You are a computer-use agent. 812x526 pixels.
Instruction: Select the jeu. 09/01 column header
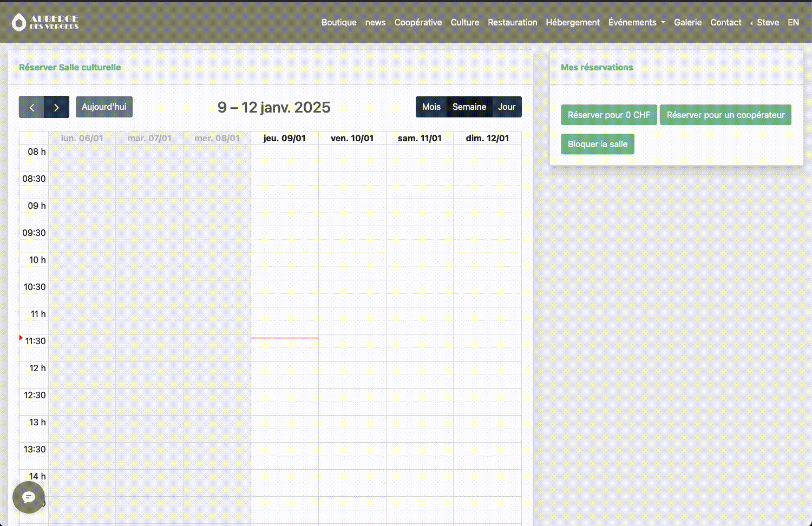(284, 138)
